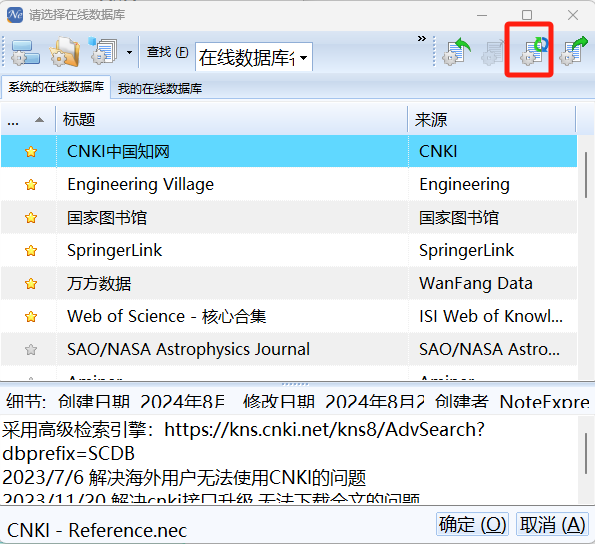Select Web of Science - 核心合集 row

166,316
